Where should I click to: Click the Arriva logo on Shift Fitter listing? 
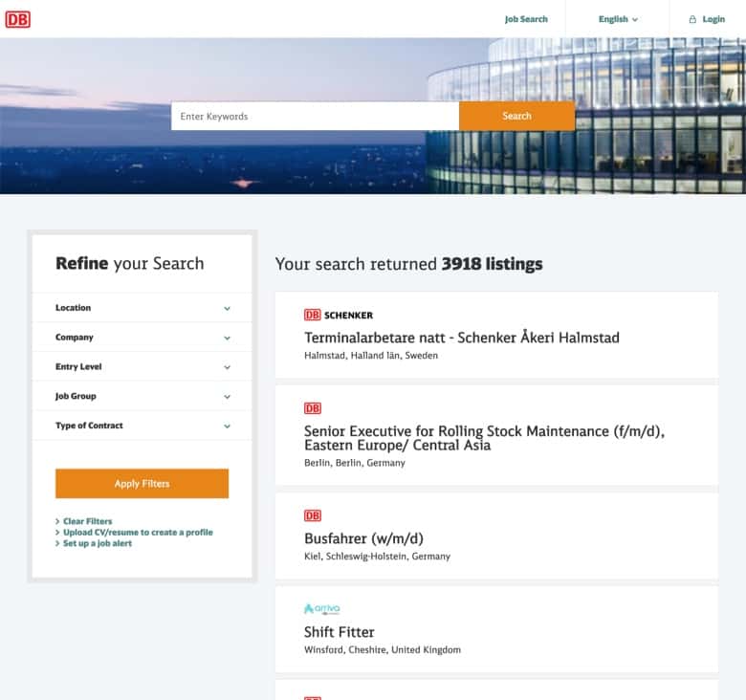(x=321, y=608)
